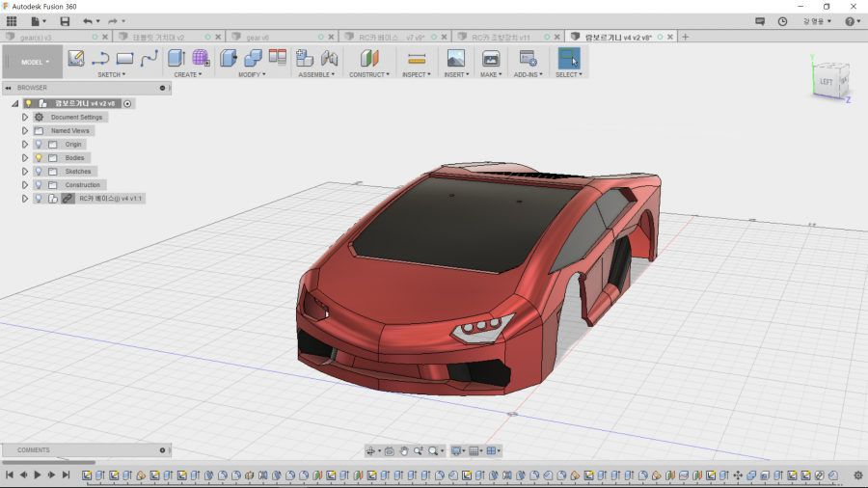Click the Insert Decal icon
The width and height of the screenshot is (868, 488).
tap(455, 58)
